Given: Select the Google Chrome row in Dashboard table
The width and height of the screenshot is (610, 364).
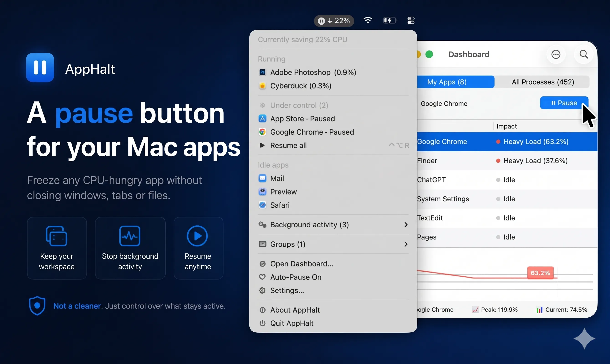Looking at the screenshot, I should (507, 142).
